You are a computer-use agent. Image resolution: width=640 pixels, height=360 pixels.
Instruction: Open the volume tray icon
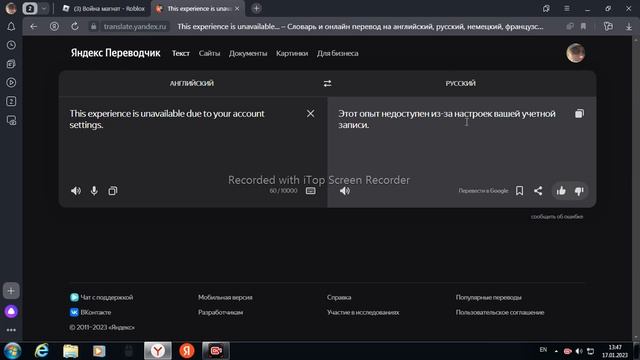[x=579, y=351]
